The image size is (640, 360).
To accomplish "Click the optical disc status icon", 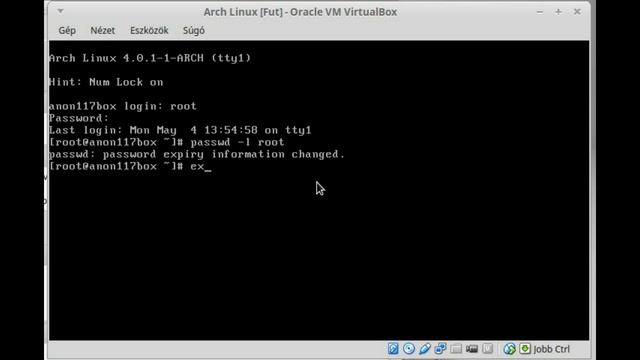I will (x=409, y=349).
